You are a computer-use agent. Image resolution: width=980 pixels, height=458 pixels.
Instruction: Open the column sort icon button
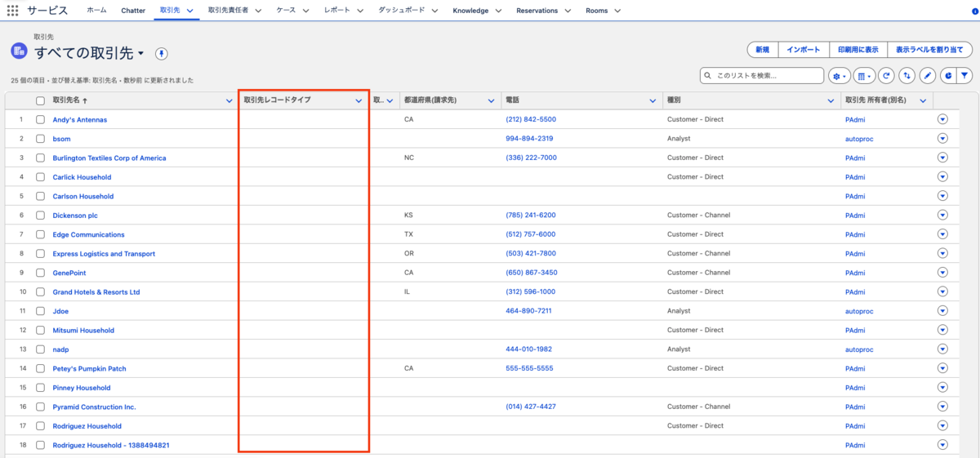(x=906, y=76)
